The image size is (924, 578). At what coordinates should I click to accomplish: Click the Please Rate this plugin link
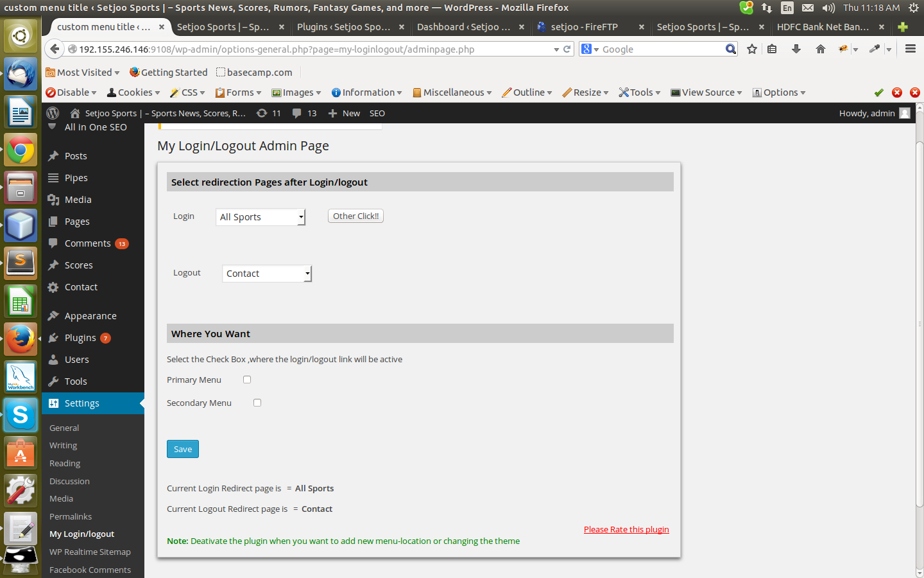coord(626,529)
